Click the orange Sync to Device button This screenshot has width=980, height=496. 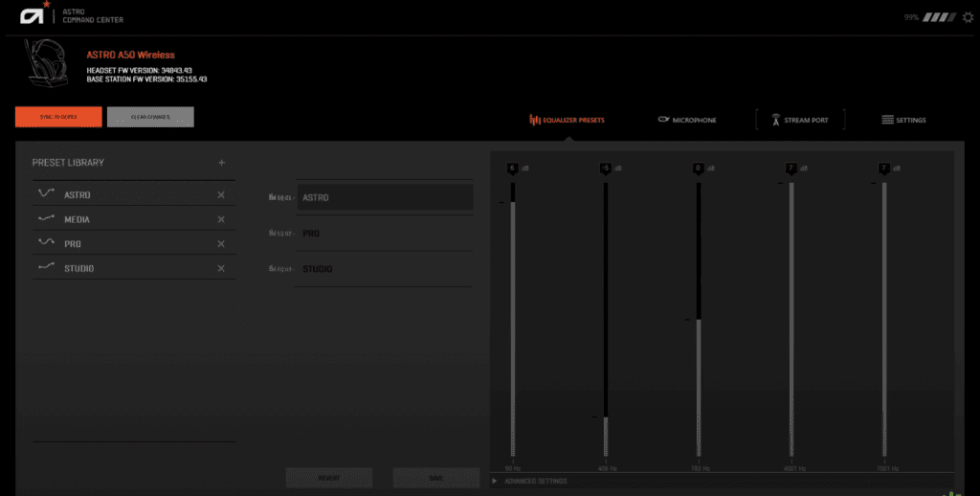click(58, 117)
